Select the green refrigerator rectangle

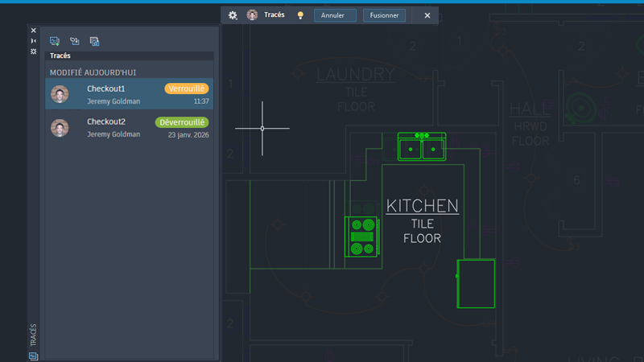(x=476, y=284)
